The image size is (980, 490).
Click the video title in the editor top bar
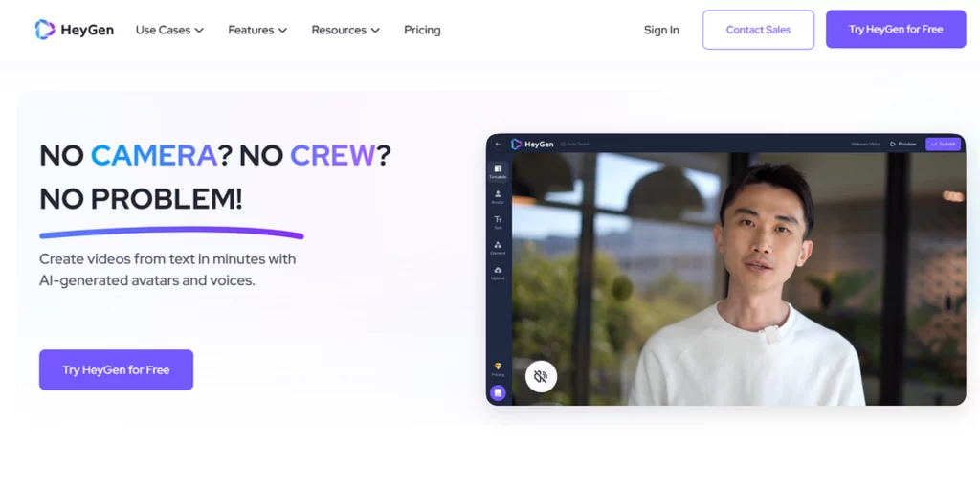[865, 145]
